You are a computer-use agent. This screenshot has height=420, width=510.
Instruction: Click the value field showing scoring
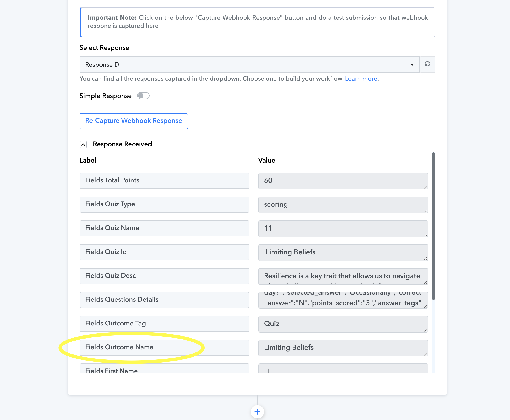pos(343,205)
